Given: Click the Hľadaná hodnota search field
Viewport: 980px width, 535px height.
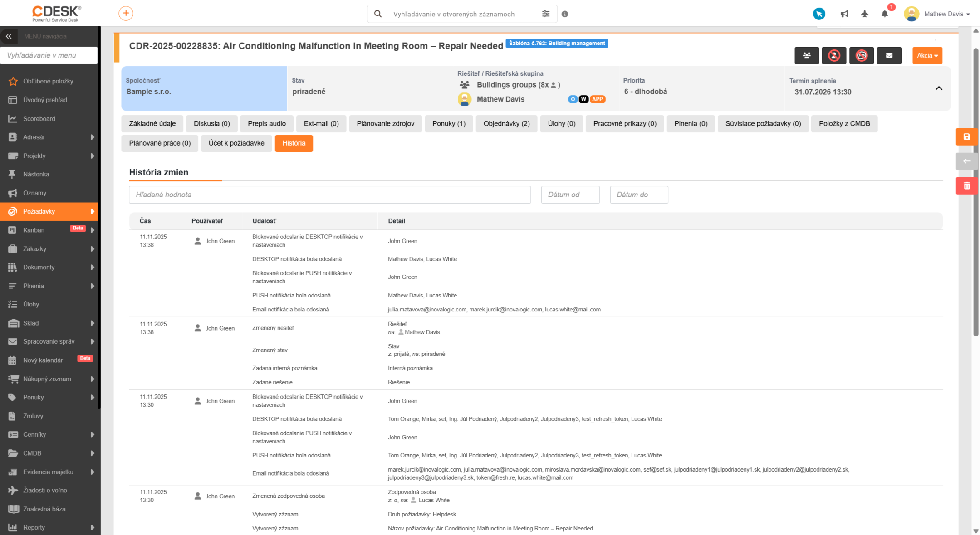Looking at the screenshot, I should [330, 195].
